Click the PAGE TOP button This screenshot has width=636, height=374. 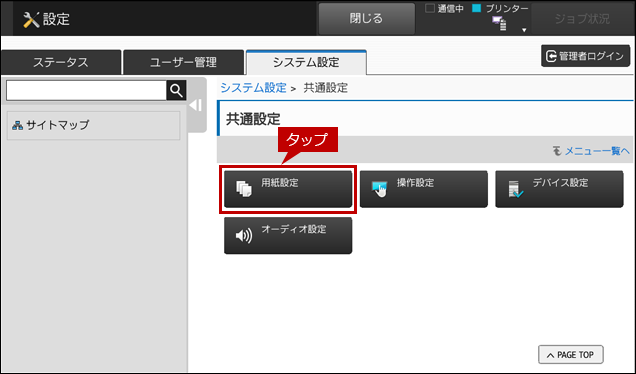tap(571, 355)
